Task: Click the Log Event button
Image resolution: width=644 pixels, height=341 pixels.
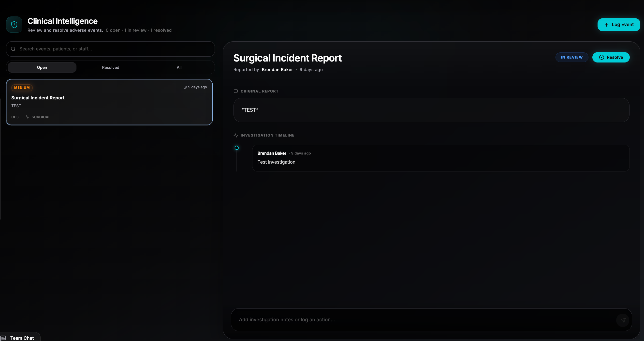Action: coord(619,25)
